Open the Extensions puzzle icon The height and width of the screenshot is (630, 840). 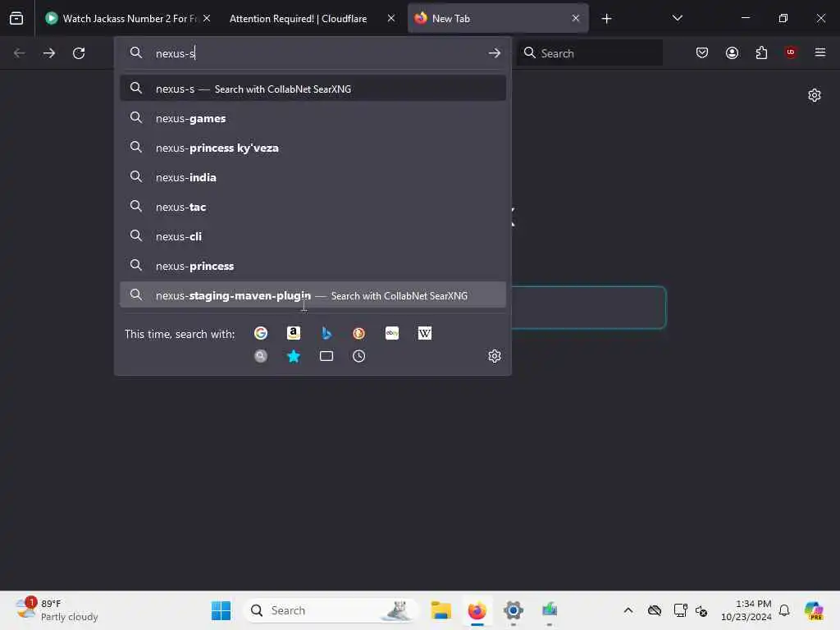(x=761, y=52)
